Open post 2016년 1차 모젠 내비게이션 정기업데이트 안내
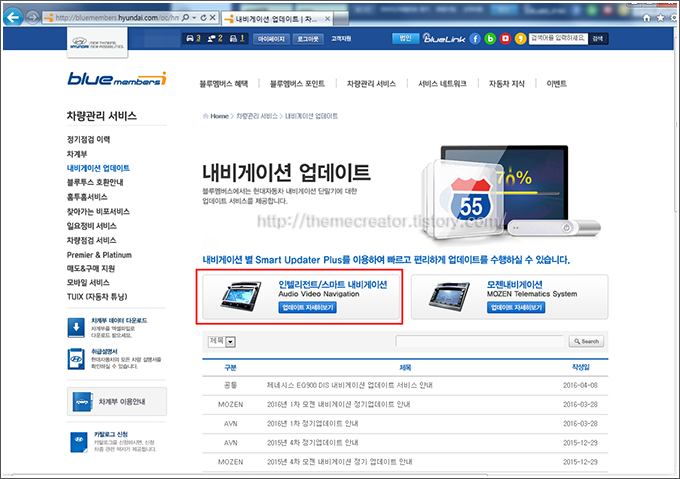Image resolution: width=680 pixels, height=479 pixels. tap(338, 404)
